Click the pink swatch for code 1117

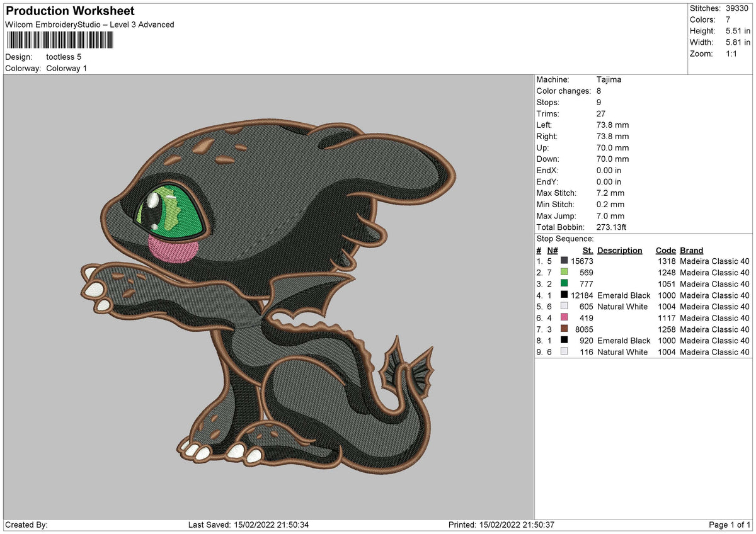(564, 317)
